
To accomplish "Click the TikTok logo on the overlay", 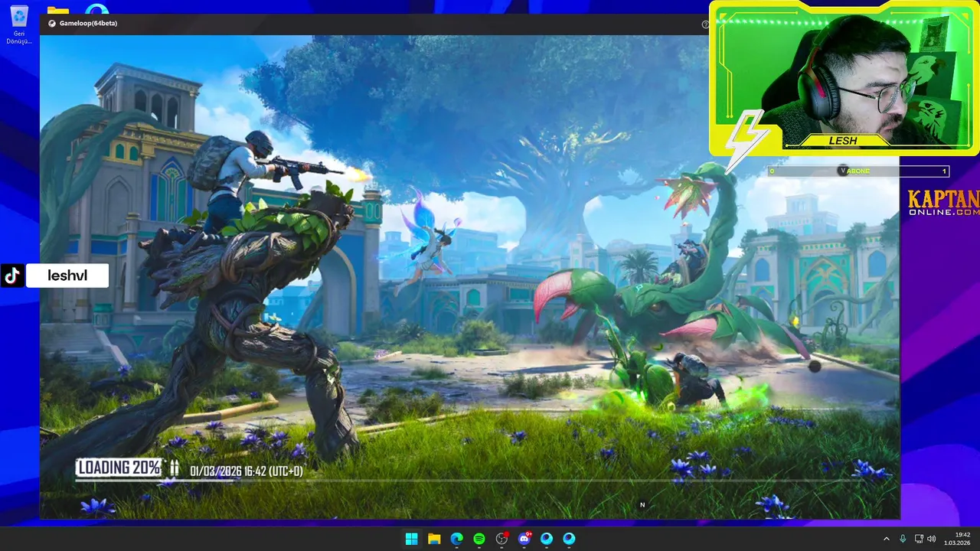I will [11, 275].
